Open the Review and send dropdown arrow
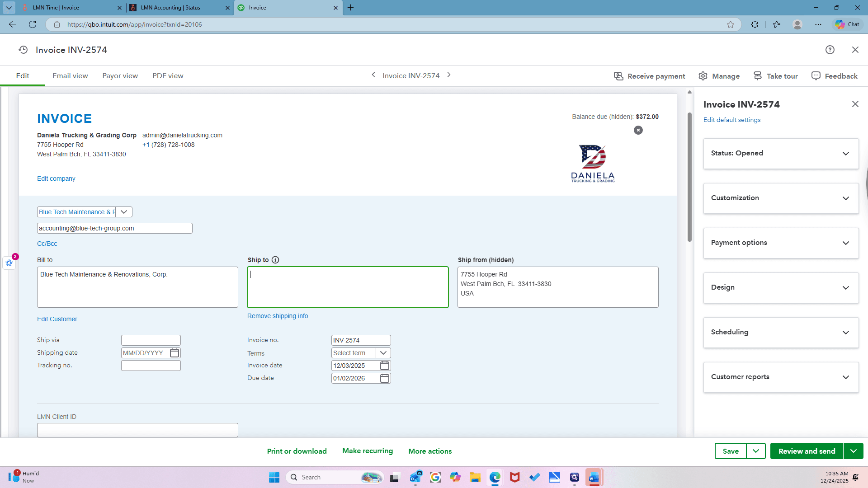This screenshot has height=488, width=868. tap(854, 451)
